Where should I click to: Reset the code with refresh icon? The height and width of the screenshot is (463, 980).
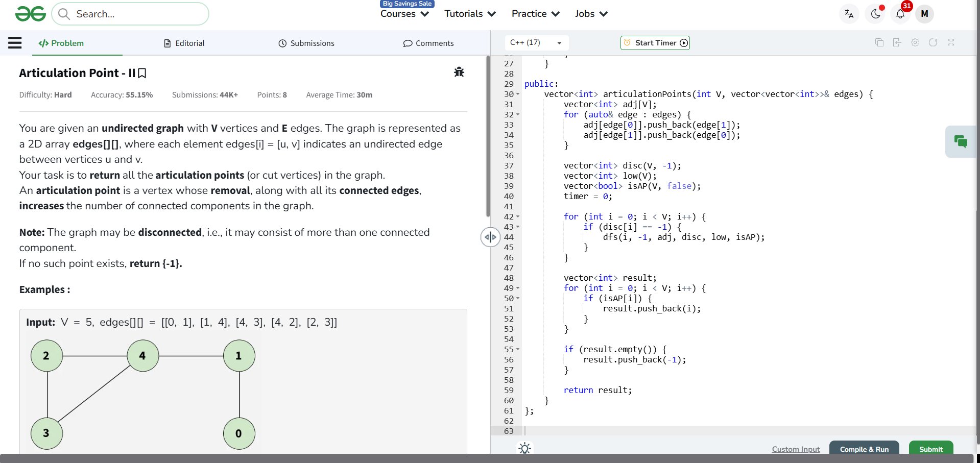pos(933,43)
